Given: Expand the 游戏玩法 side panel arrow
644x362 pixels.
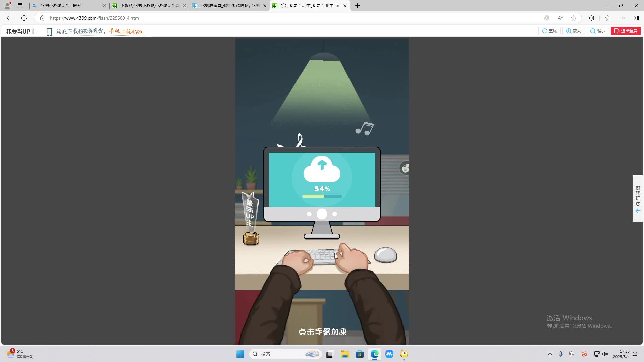Looking at the screenshot, I should click(x=637, y=211).
